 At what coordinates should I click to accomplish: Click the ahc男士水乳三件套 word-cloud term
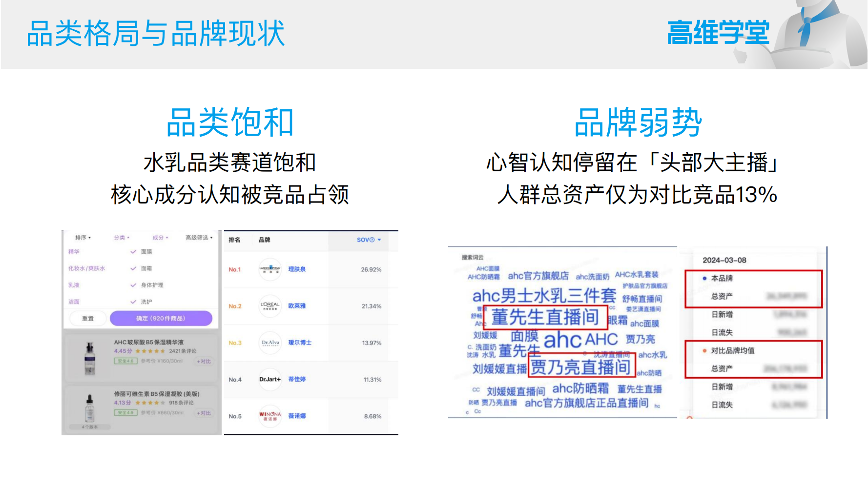(x=544, y=296)
